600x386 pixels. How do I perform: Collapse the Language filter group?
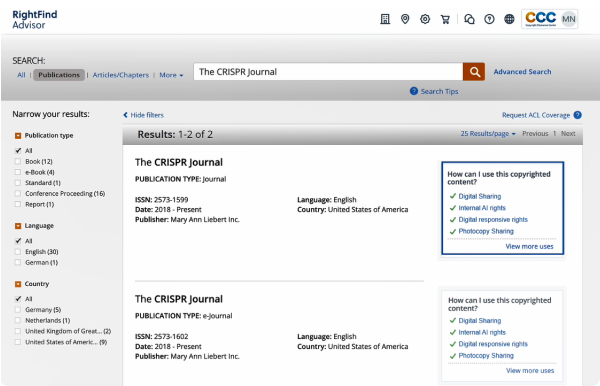(x=18, y=226)
